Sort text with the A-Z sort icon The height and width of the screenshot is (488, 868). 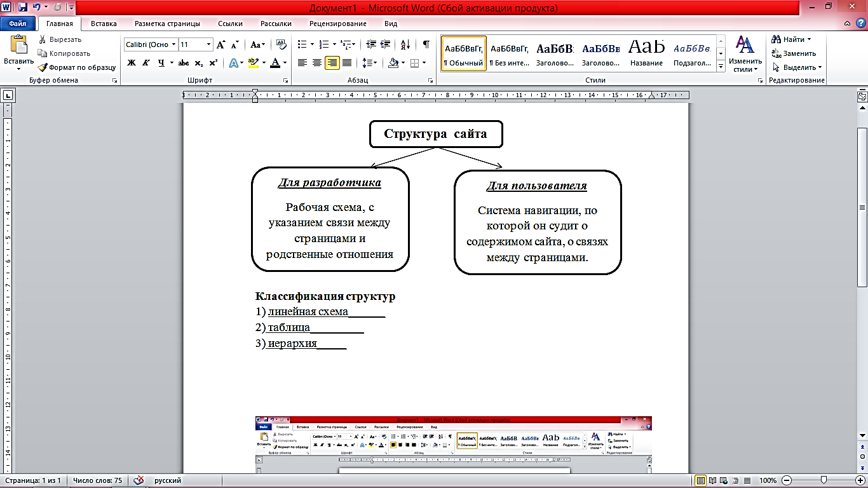[x=405, y=44]
